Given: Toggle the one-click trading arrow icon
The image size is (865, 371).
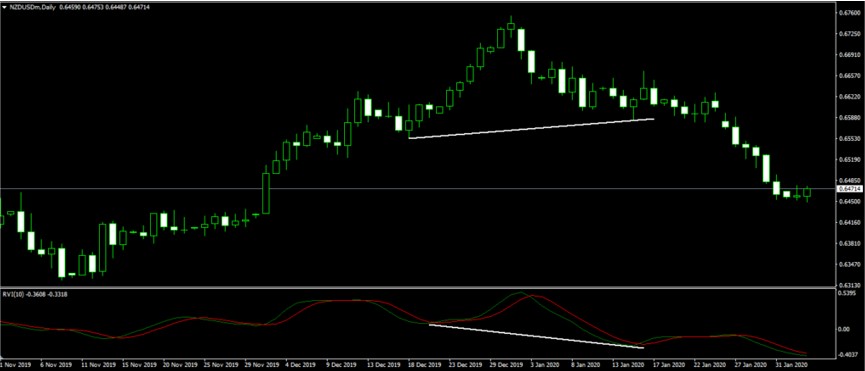Looking at the screenshot, I should point(4,8).
